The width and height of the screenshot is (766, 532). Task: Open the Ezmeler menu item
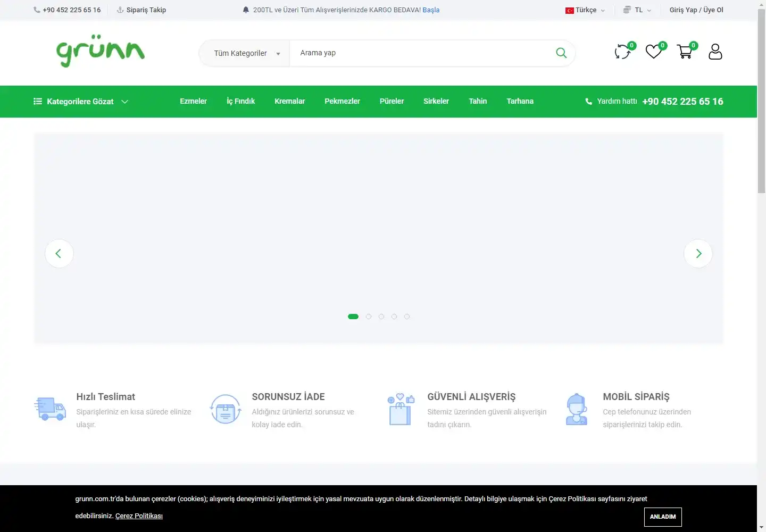193,101
